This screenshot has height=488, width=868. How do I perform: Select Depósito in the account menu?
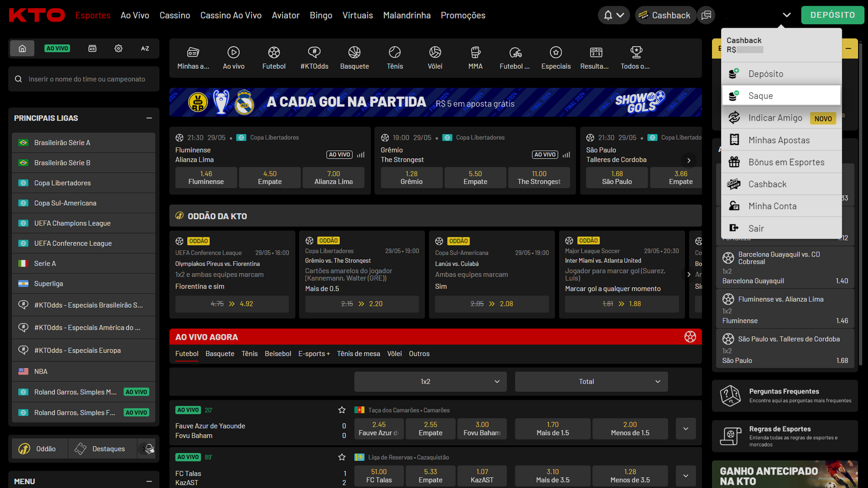point(782,74)
